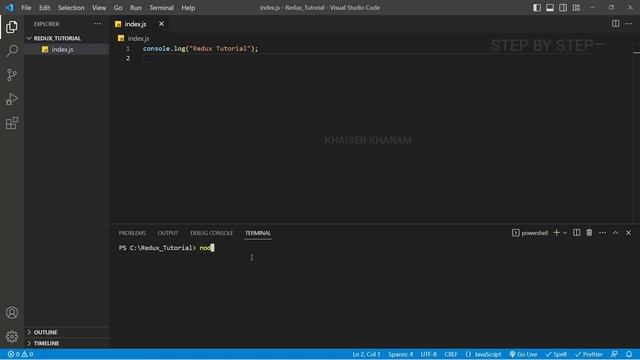Open the Help menu
Screen dimensions: 640x360
coord(188,8)
